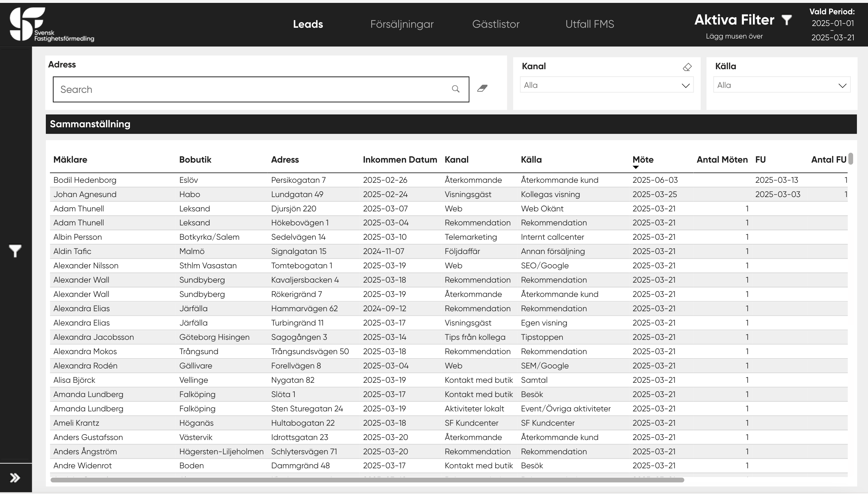Click the vertical table scrollbar thumb
Viewport: 868px width, 494px height.
pos(850,159)
